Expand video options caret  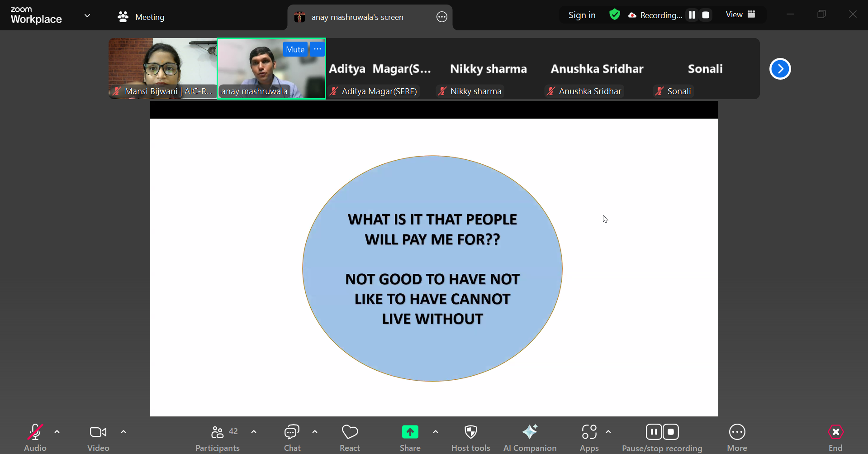click(x=123, y=432)
